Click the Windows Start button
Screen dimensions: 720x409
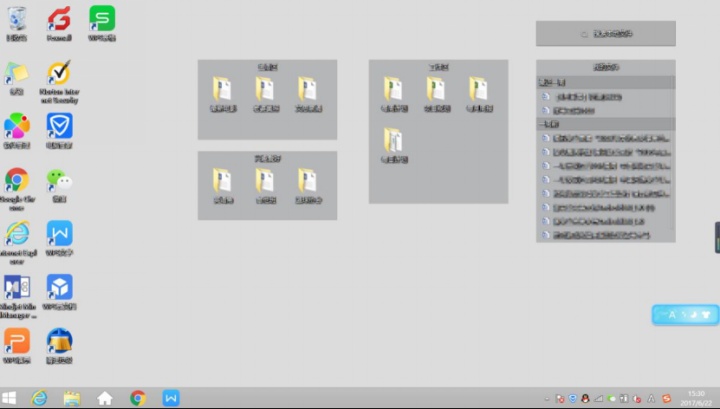click(9, 398)
